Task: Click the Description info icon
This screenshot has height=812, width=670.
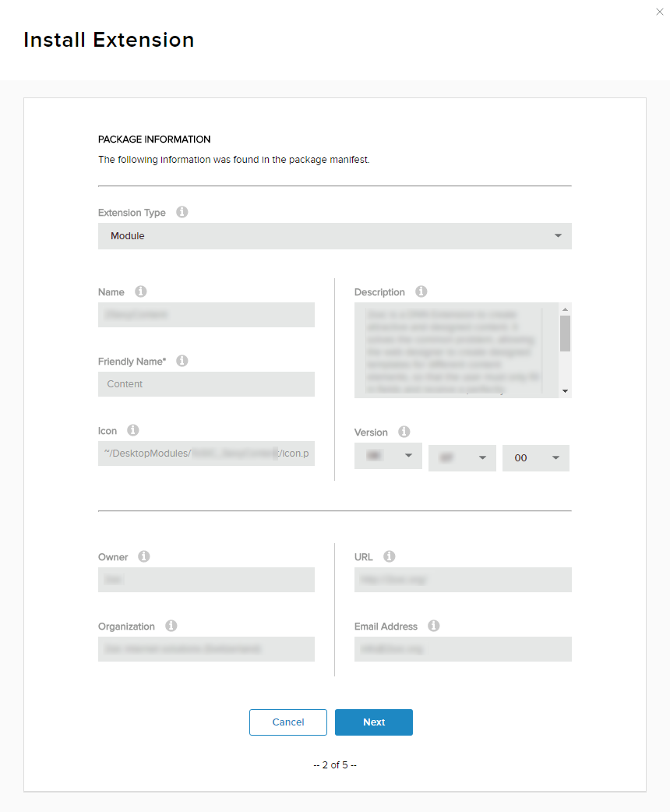Action: click(x=421, y=291)
